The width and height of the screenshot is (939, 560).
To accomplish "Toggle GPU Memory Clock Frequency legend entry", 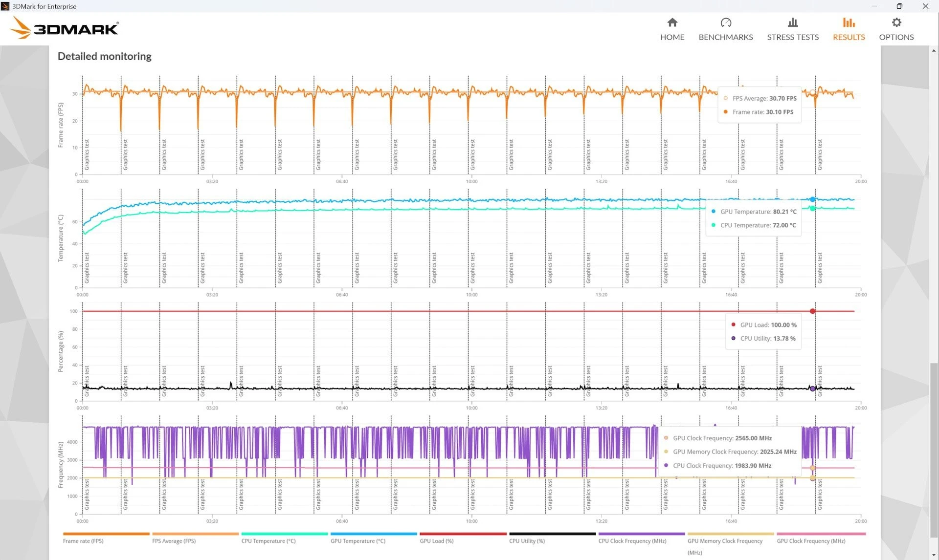I will [x=725, y=541].
